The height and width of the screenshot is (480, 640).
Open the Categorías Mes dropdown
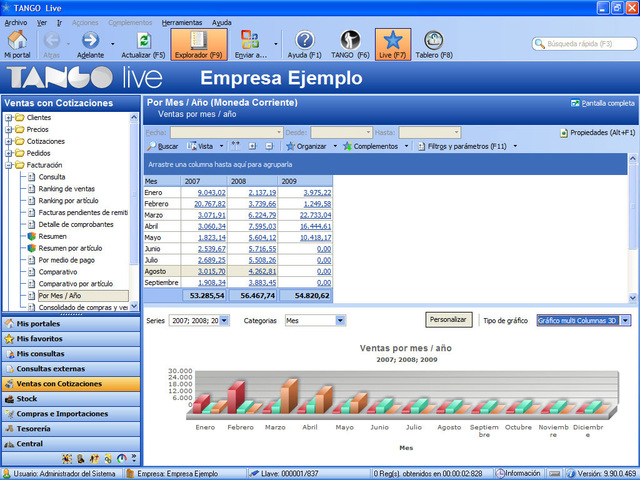tap(340, 321)
